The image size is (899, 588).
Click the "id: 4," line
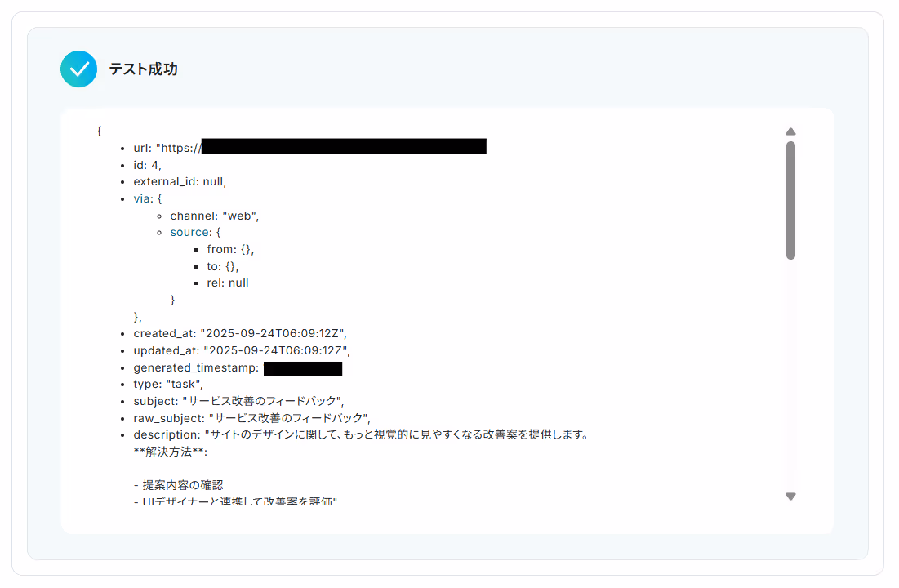pyautogui.click(x=147, y=165)
